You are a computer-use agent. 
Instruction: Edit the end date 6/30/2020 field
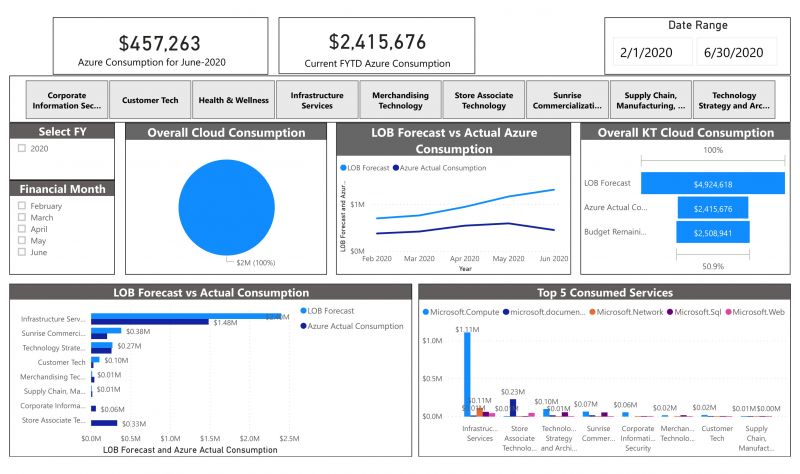736,52
